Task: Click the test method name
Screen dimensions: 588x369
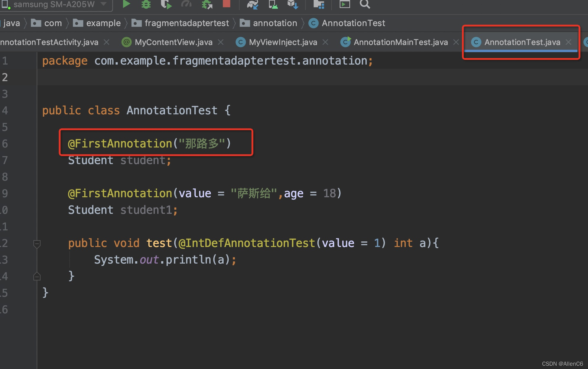Action: (x=159, y=243)
